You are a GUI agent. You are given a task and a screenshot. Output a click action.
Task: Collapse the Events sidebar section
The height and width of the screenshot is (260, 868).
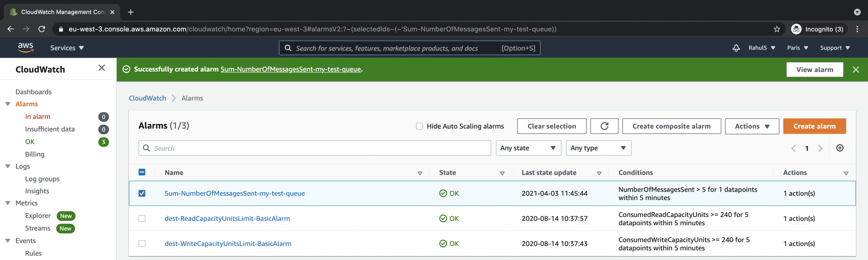click(x=8, y=240)
